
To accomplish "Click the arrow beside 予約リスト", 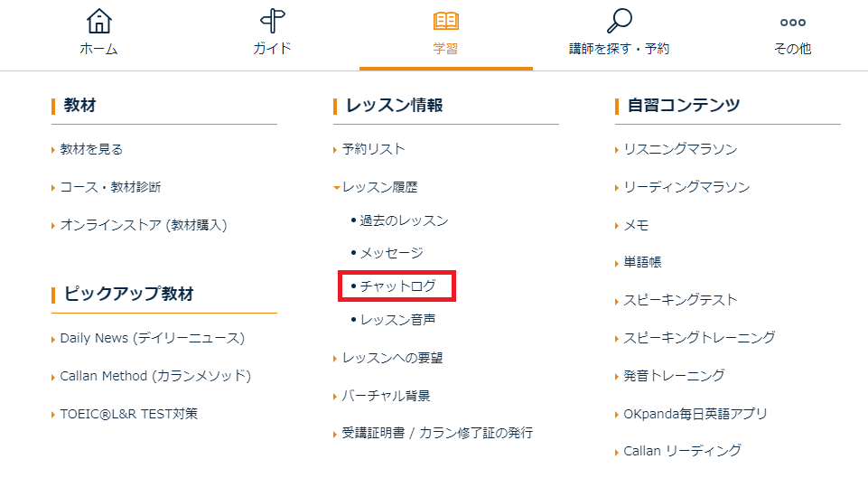I will (x=336, y=149).
